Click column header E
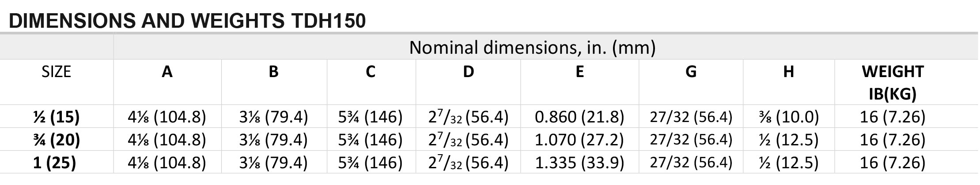 click(579, 71)
